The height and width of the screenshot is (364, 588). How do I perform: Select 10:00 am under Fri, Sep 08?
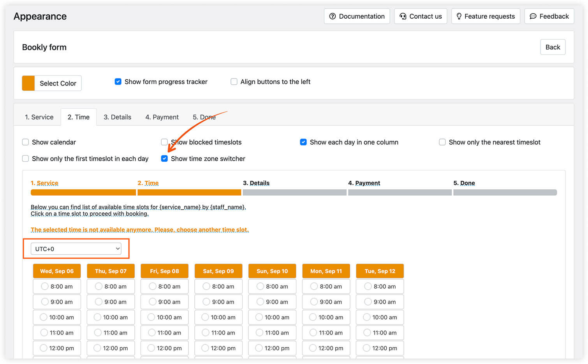pyautogui.click(x=164, y=317)
